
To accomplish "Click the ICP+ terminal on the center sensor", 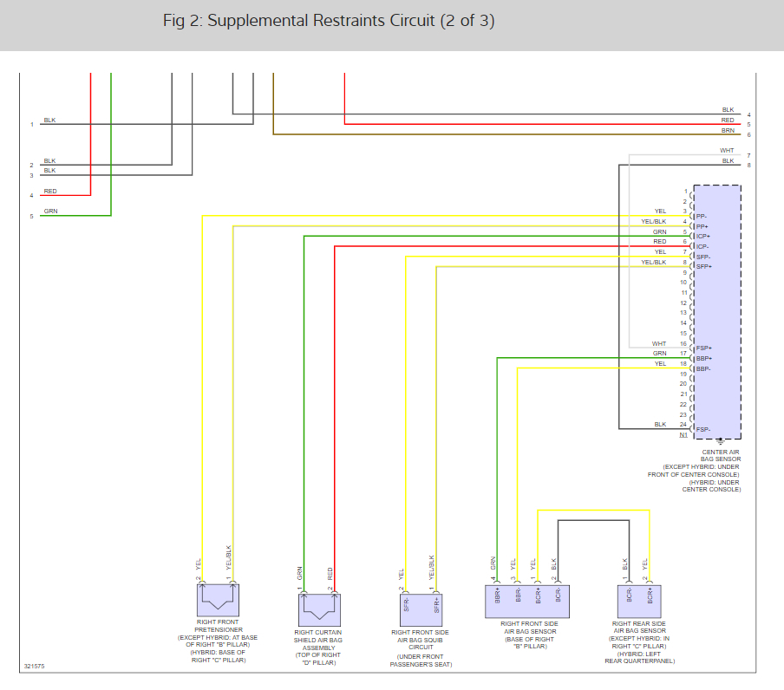I will coord(702,237).
